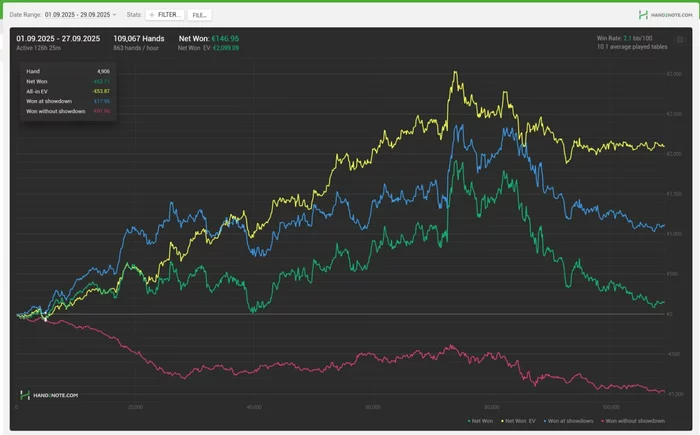Toggle Net Won EV series in legend
700x435 pixels.
point(521,422)
